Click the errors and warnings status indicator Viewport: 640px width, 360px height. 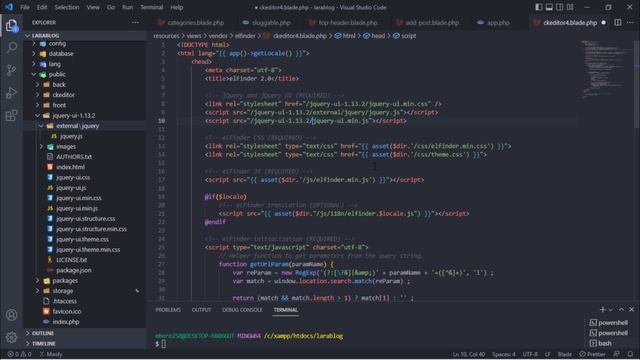click(19, 354)
